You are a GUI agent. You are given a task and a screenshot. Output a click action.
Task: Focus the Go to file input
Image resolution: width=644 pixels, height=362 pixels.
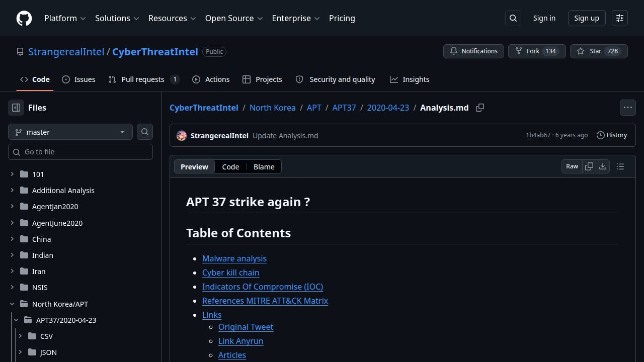[x=80, y=152]
